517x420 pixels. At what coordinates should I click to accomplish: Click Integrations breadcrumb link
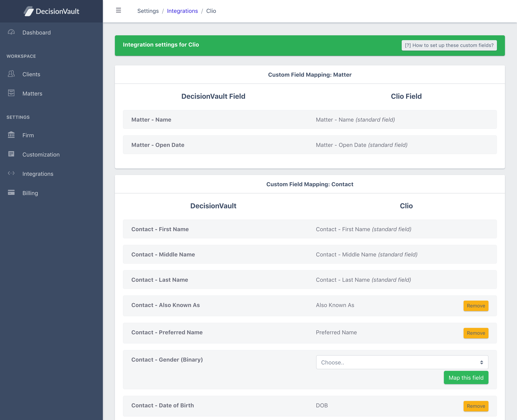click(x=182, y=11)
